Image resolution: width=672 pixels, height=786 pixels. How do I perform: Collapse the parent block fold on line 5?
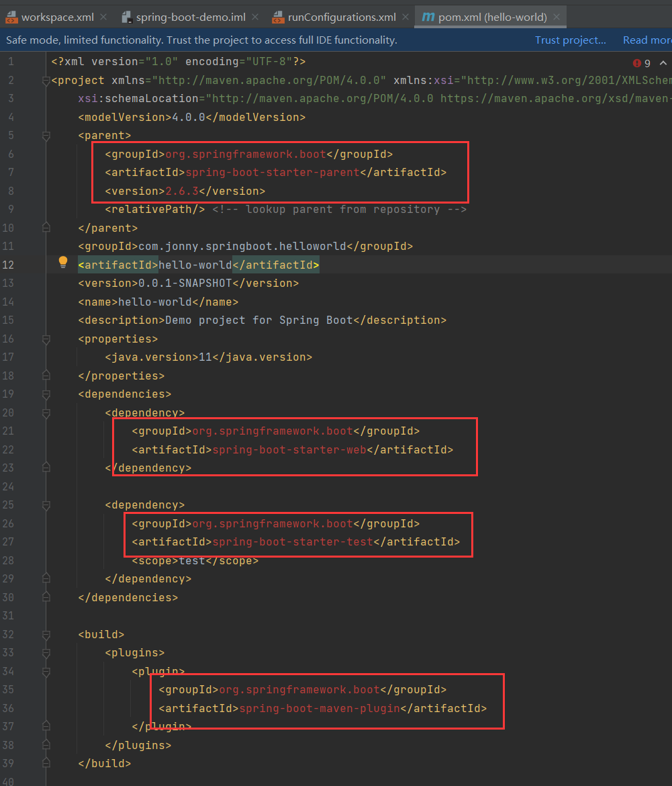coord(46,136)
